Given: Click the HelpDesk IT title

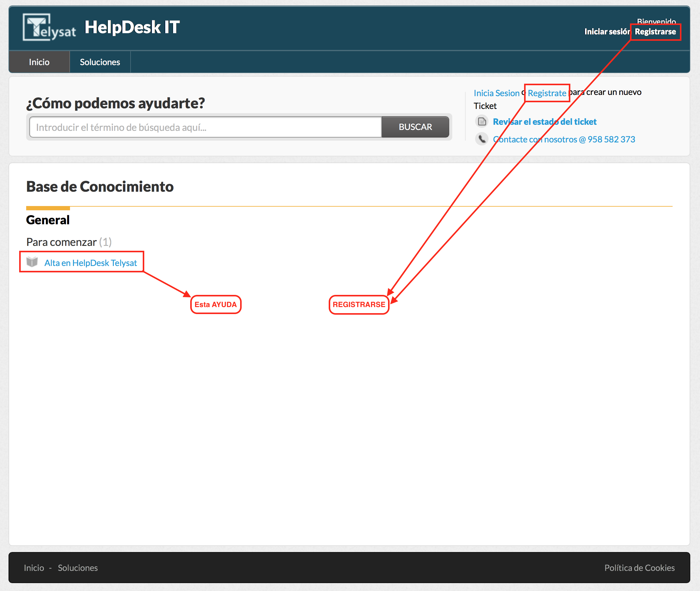Looking at the screenshot, I should pyautogui.click(x=132, y=27).
